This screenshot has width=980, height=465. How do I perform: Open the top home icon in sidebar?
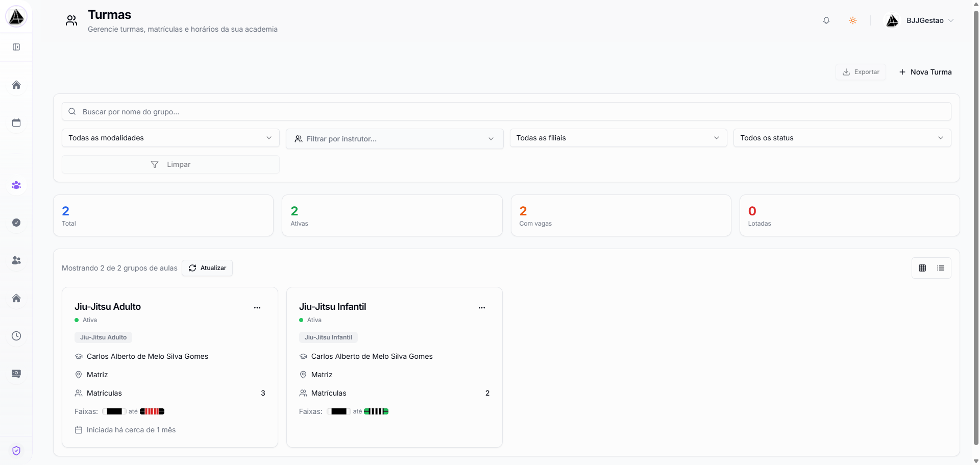click(16, 85)
